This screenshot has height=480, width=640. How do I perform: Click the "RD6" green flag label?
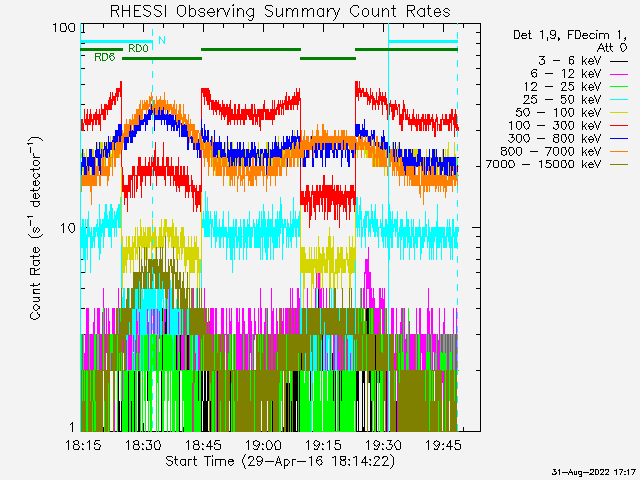pos(104,57)
